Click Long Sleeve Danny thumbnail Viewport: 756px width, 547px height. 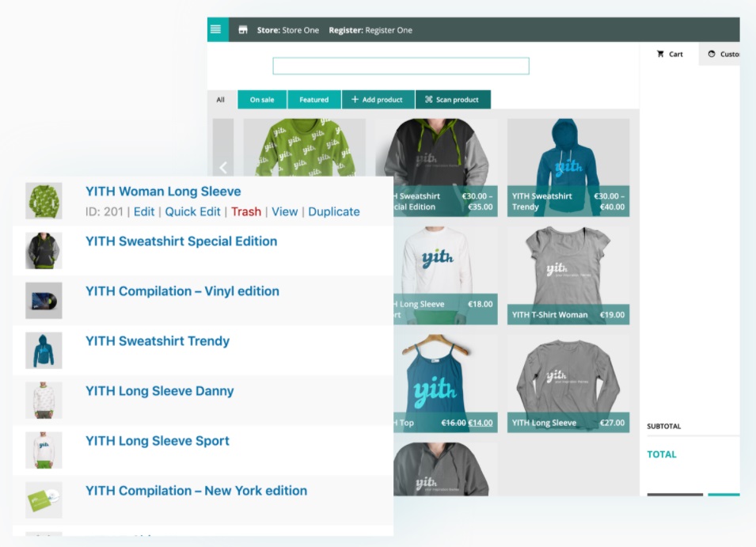[44, 401]
